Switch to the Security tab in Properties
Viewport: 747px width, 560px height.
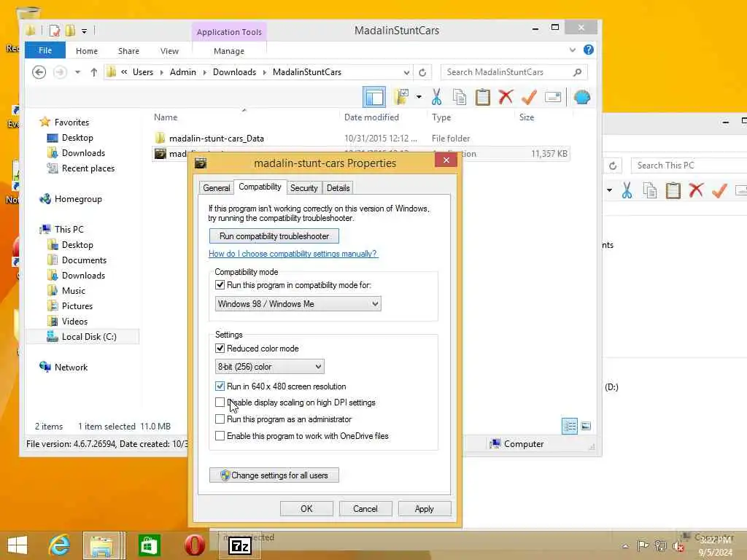pos(304,187)
